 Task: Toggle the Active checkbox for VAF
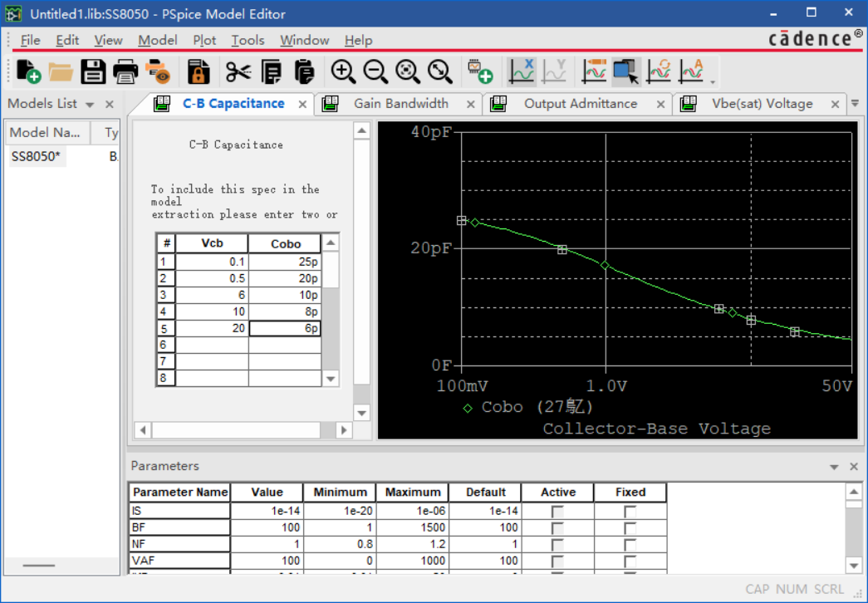557,561
